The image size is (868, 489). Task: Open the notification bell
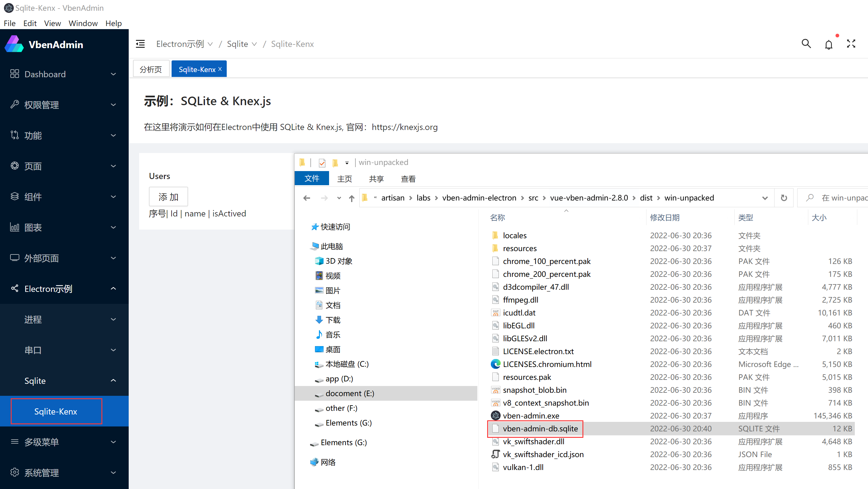coord(828,44)
